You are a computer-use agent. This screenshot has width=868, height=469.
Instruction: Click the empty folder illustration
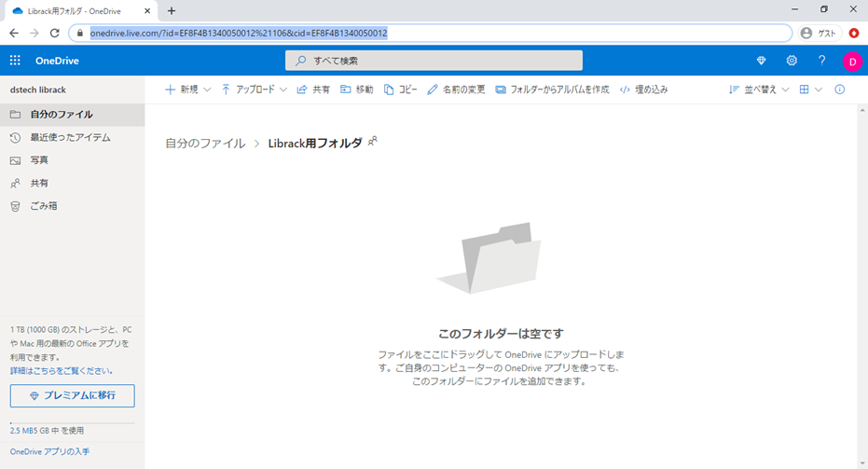pyautogui.click(x=489, y=258)
